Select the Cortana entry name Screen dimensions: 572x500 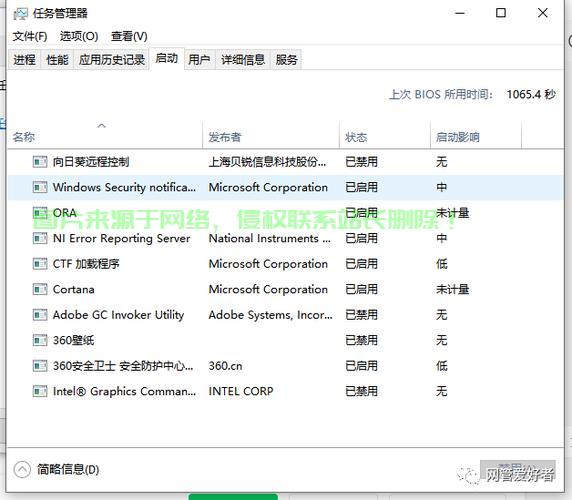pyautogui.click(x=73, y=289)
